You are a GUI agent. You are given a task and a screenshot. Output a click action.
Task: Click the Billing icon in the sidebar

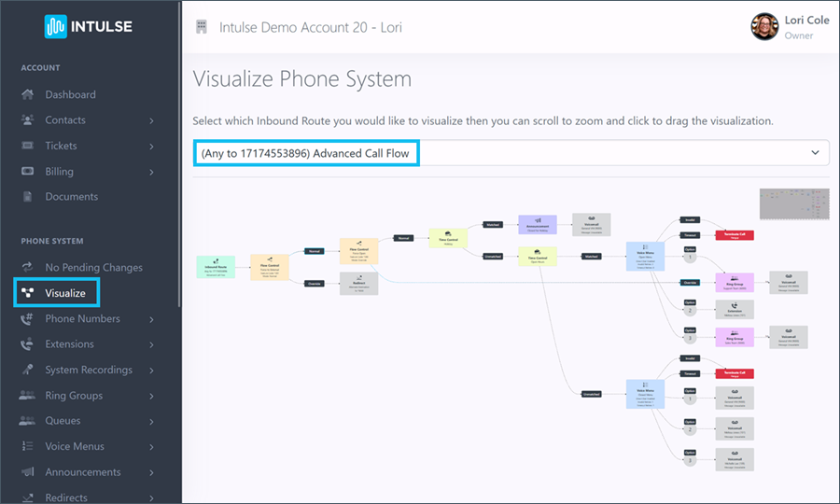27,172
